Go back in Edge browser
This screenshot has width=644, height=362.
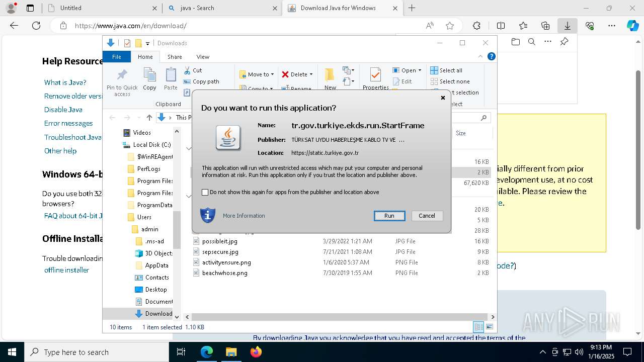(14, 26)
